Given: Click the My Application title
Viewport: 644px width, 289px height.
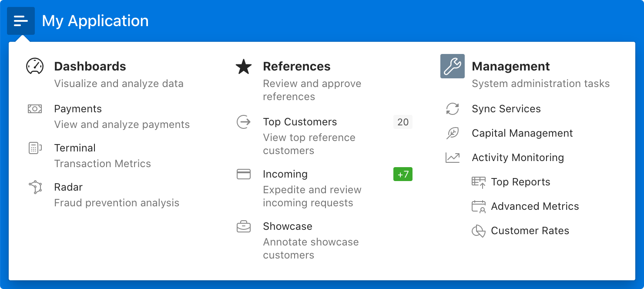Looking at the screenshot, I should click(95, 20).
